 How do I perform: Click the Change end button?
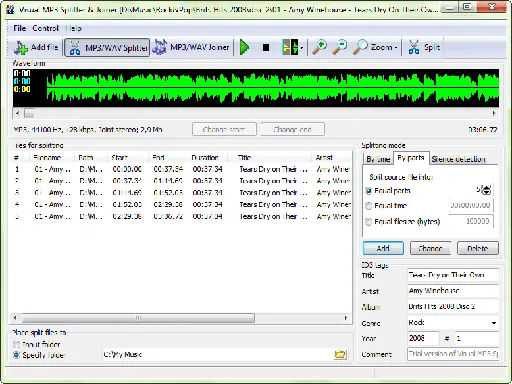292,129
